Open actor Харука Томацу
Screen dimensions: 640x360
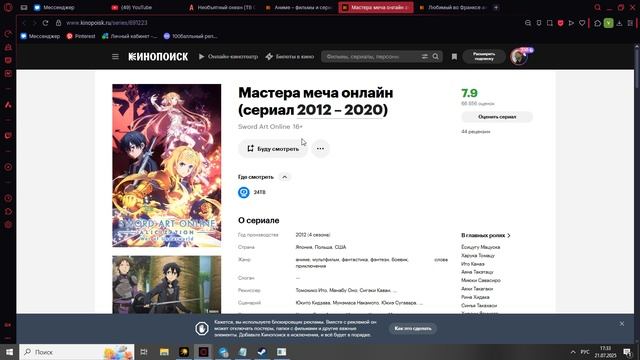(x=478, y=256)
